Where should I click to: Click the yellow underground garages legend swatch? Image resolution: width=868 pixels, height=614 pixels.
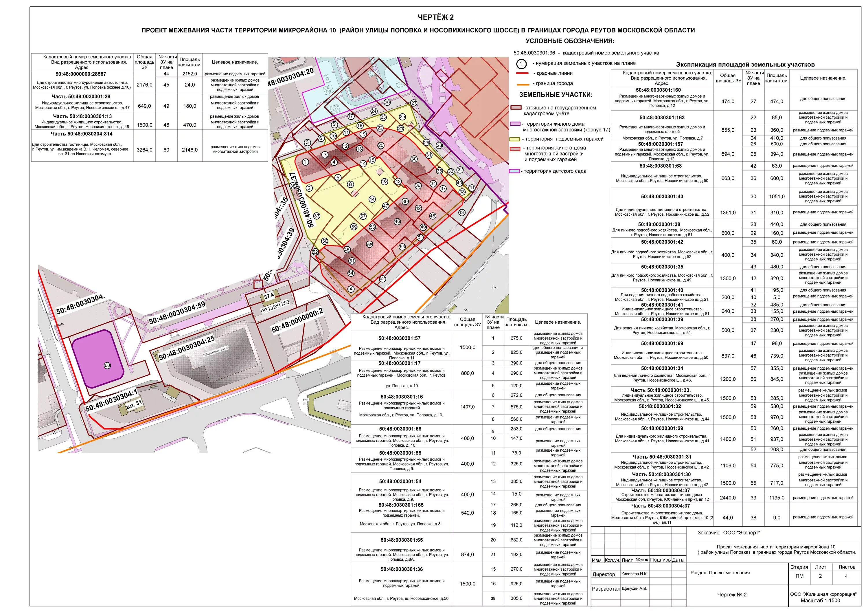[514, 139]
